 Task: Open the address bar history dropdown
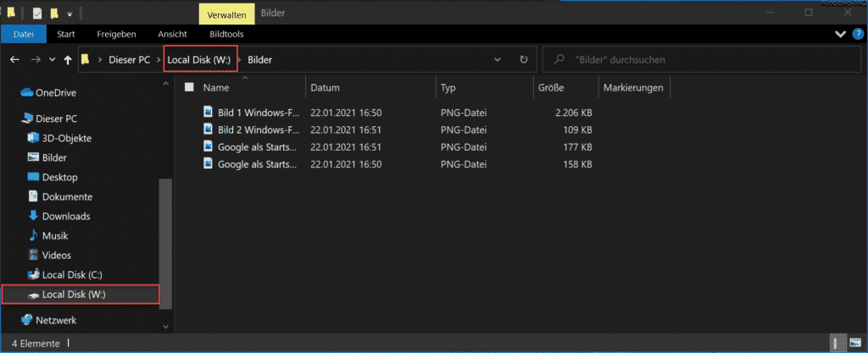click(x=498, y=59)
